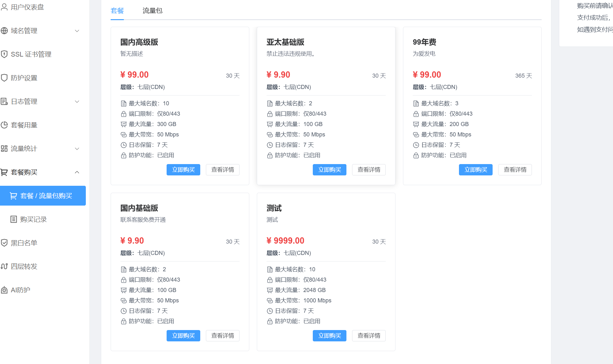
Task: Click the 四层转发 route icon
Action: (x=4, y=266)
